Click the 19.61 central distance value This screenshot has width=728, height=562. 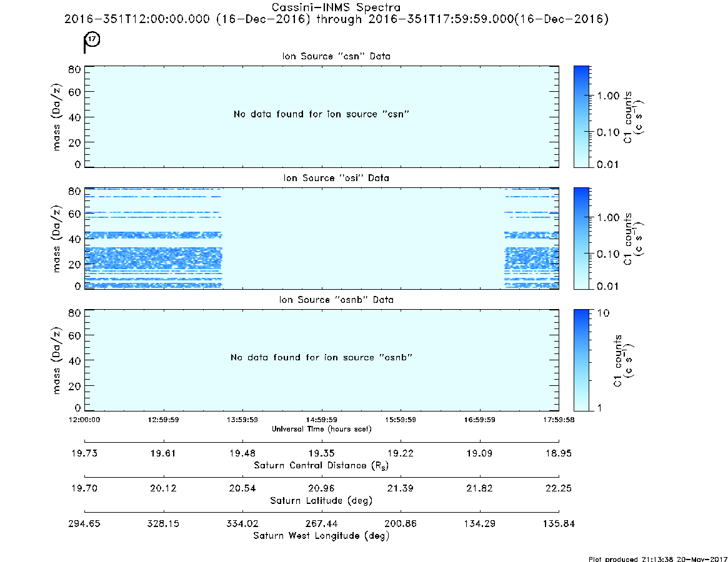click(x=163, y=453)
